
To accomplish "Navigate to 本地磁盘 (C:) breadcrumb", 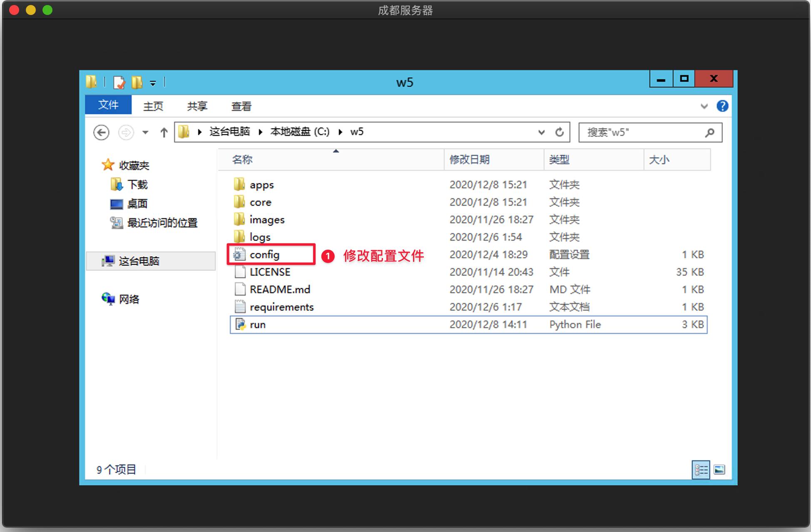I will click(x=300, y=132).
